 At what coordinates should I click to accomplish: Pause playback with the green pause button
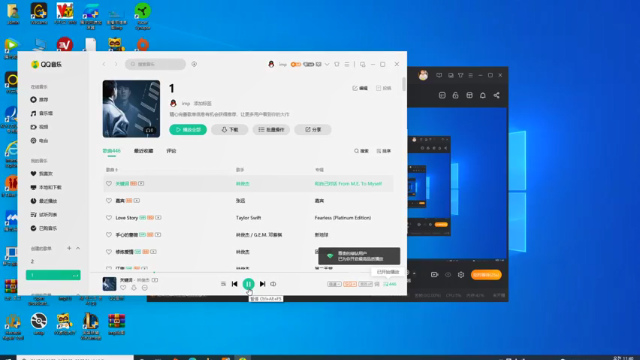tap(248, 284)
